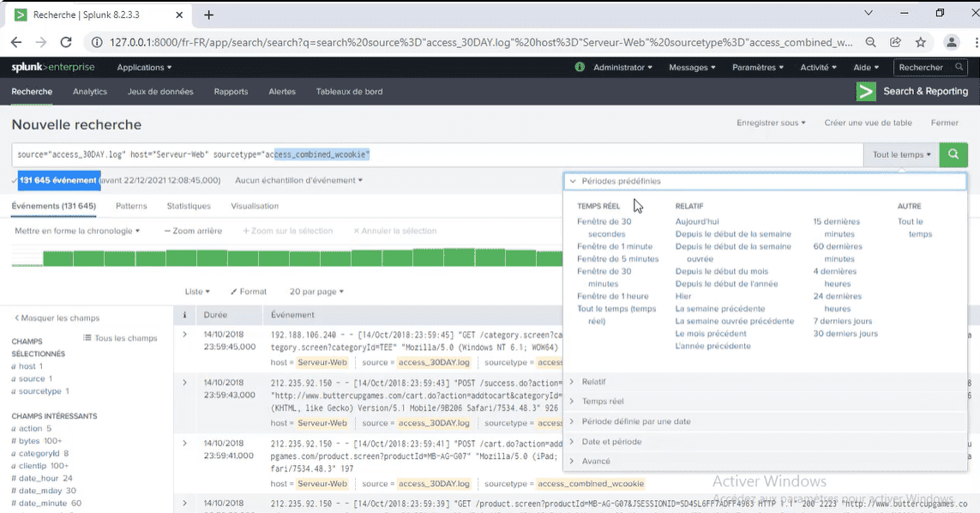Screen dimensions: 980x513
Task: Bookmark this page with the star icon
Action: 921,42
